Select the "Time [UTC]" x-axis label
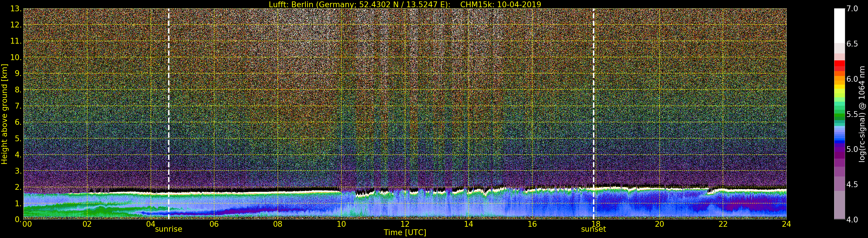The image size is (868, 238). [x=405, y=233]
